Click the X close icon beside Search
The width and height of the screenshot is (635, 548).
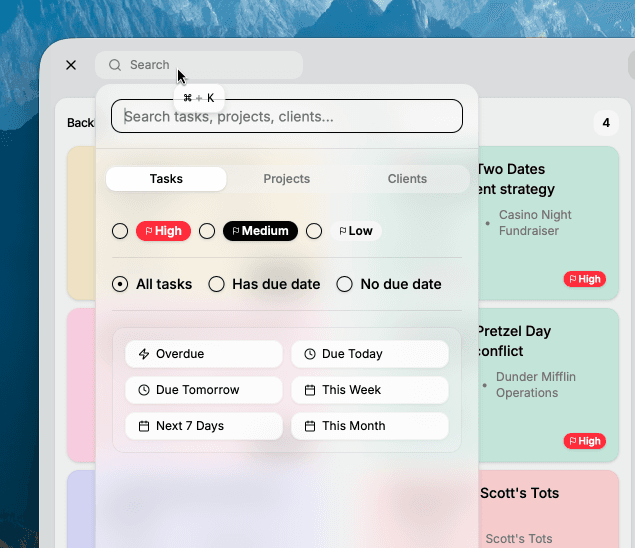coord(71,65)
